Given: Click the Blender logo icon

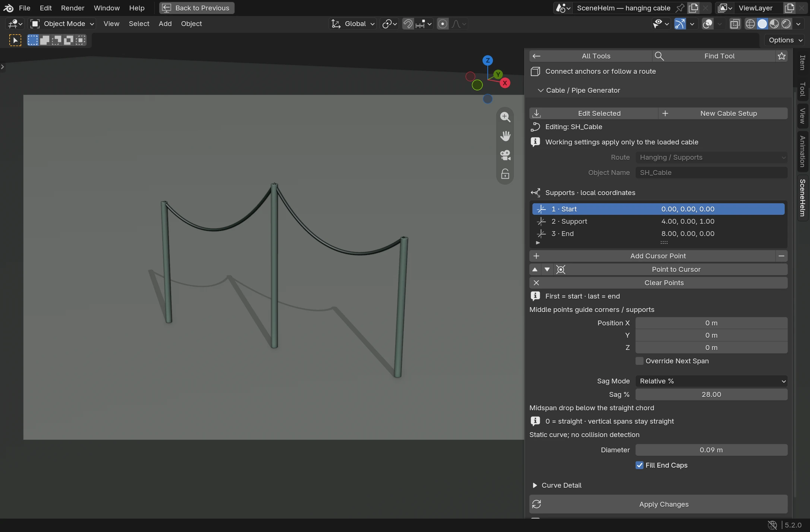Looking at the screenshot, I should [8, 8].
